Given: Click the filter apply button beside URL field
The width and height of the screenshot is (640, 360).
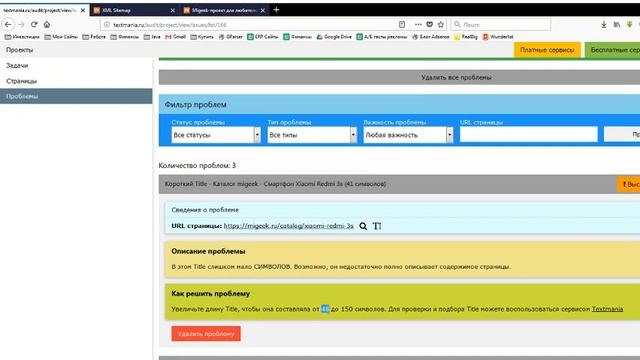Looking at the screenshot, I should tap(622, 134).
